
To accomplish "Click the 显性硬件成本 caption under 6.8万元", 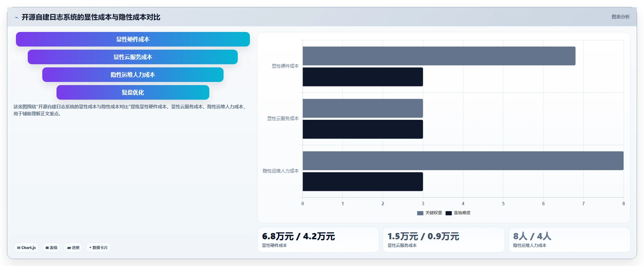I will click(x=274, y=246).
